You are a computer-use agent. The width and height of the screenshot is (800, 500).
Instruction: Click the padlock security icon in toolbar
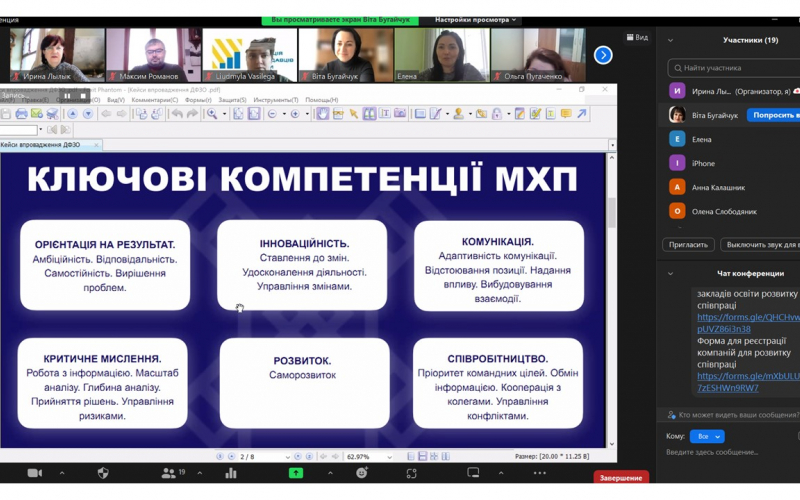[496, 114]
